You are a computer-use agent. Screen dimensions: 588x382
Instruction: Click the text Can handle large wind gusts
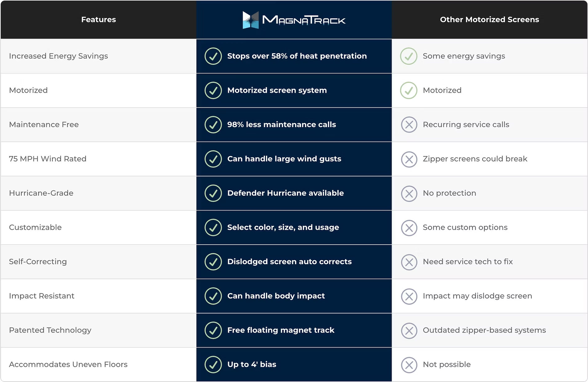coord(284,159)
